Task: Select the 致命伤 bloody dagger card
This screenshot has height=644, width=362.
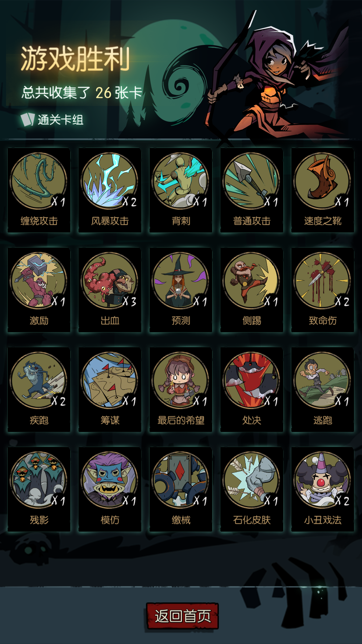Action: point(322,290)
